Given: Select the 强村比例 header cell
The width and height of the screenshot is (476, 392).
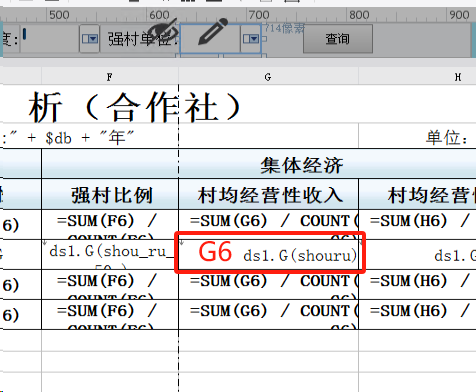Looking at the screenshot, I should 110,194.
